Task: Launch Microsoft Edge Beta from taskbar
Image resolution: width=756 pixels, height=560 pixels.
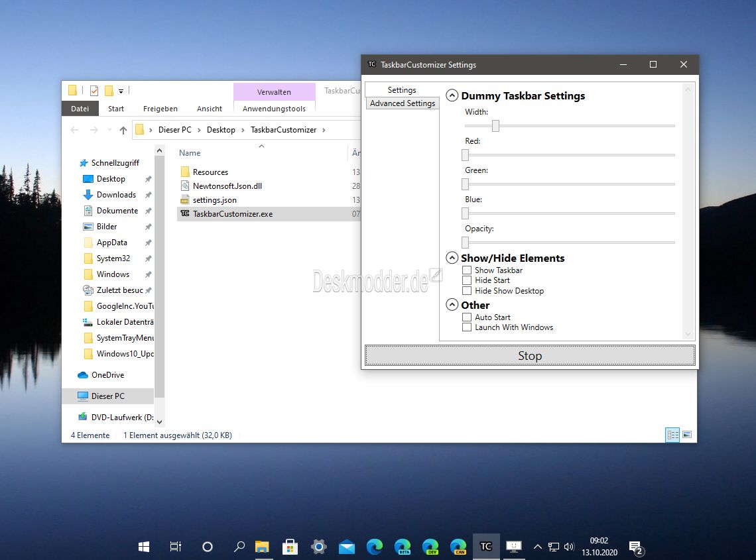Action: (x=402, y=547)
